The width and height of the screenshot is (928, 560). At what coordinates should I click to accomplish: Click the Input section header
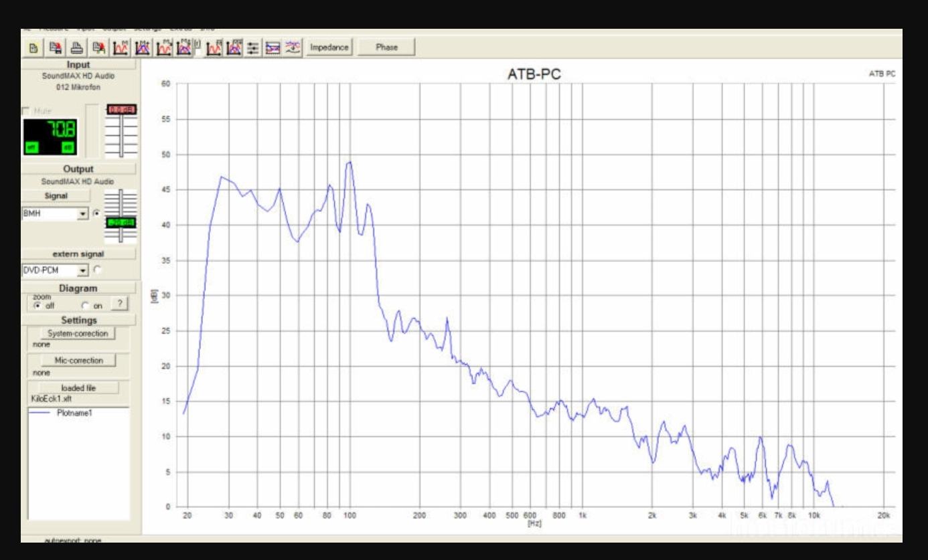coord(78,65)
